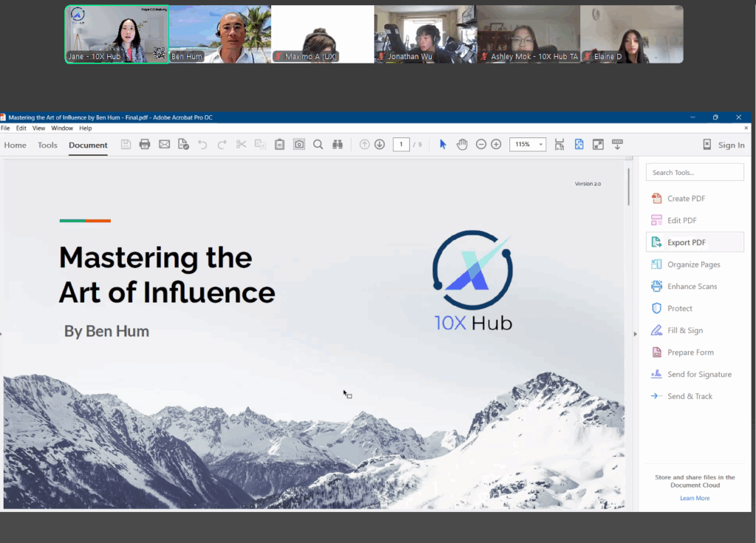Open the Edit menu

21,128
